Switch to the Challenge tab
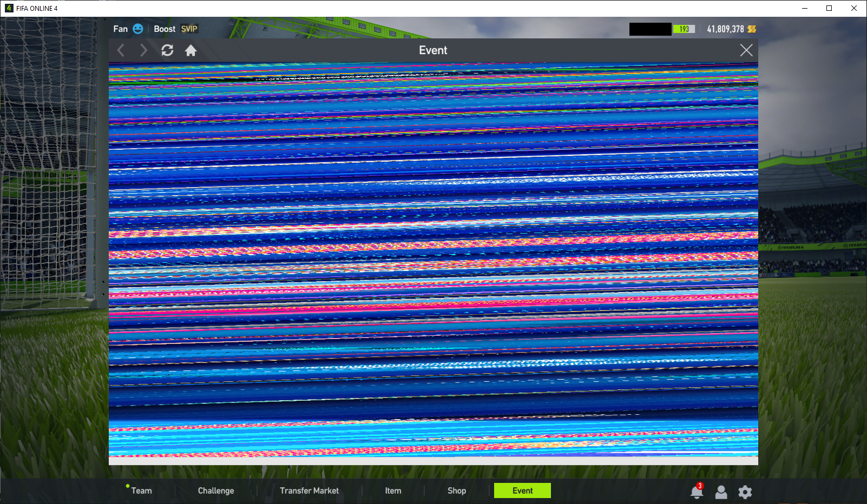 [216, 490]
